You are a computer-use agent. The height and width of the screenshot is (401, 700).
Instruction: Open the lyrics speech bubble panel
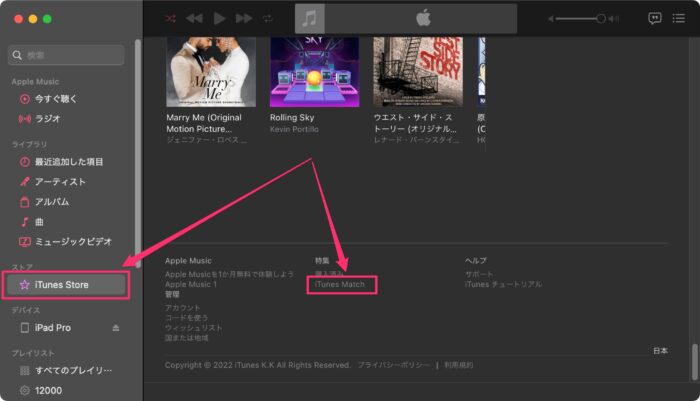coord(655,18)
